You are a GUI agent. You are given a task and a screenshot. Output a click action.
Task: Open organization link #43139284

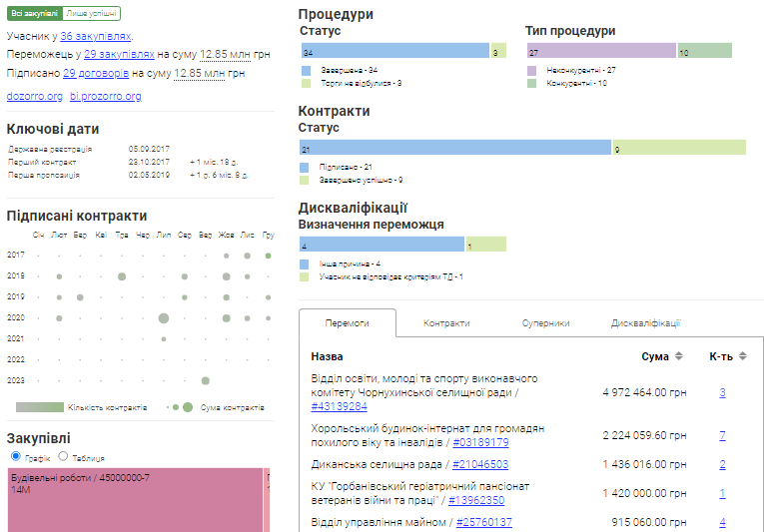pos(339,406)
